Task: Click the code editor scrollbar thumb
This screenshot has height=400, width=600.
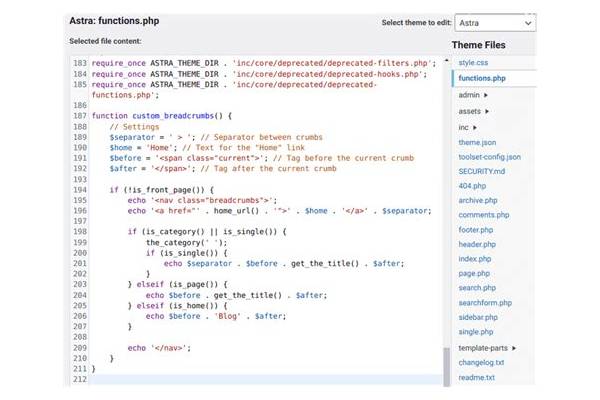Action: pyautogui.click(x=447, y=367)
